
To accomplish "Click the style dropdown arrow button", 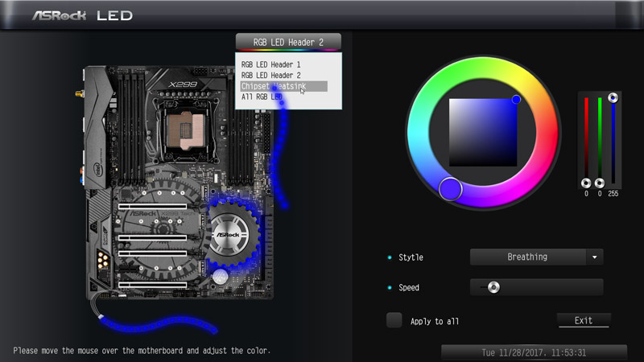I will click(595, 257).
